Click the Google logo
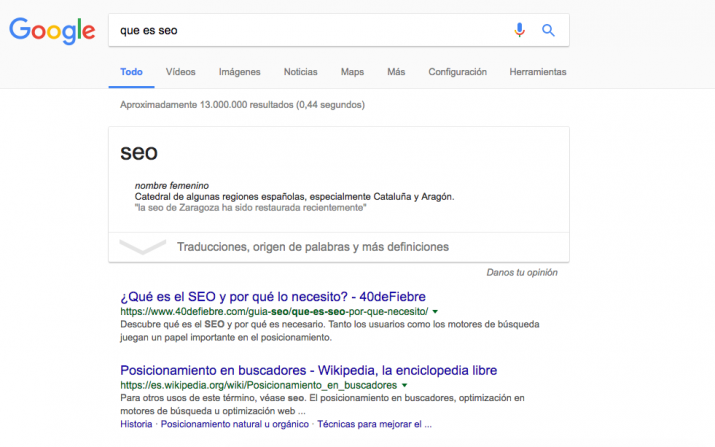 [52, 31]
